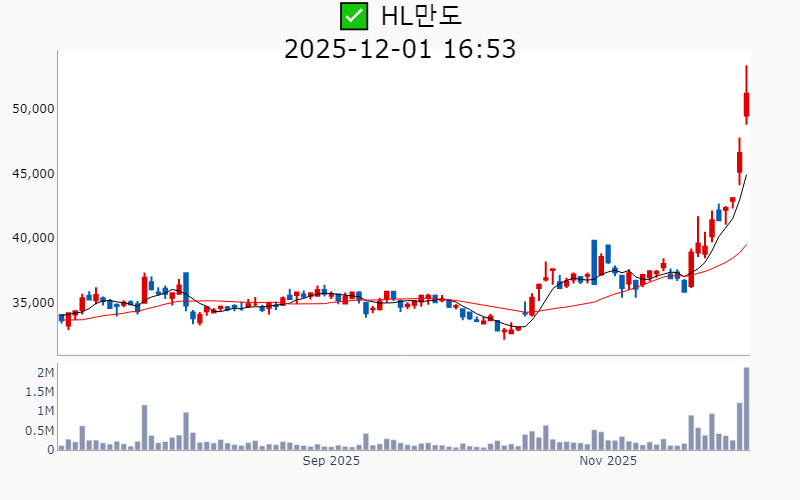800x500 pixels.
Task: Select the HL만도 chart title text
Action: [x=421, y=16]
